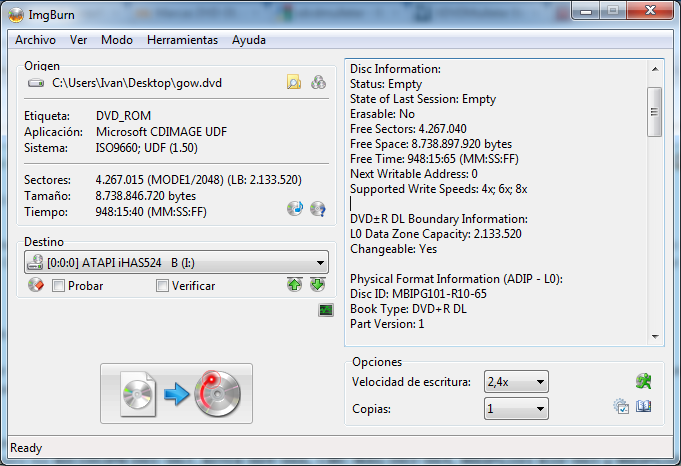Click the 'Disc ID: MBIPG101-R10-65' line

coord(418,294)
